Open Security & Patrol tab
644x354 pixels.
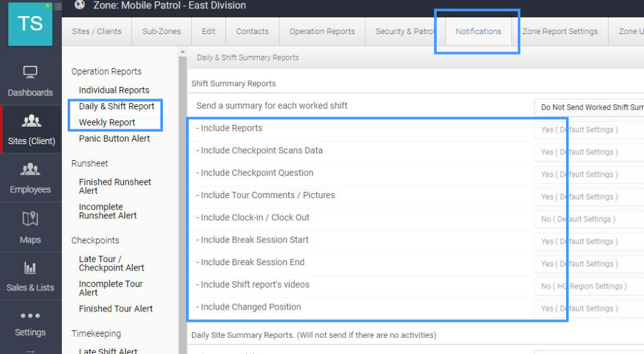[x=404, y=31]
